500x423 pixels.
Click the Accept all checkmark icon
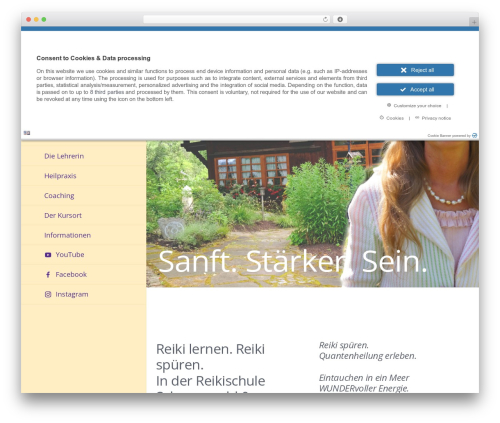pyautogui.click(x=403, y=89)
